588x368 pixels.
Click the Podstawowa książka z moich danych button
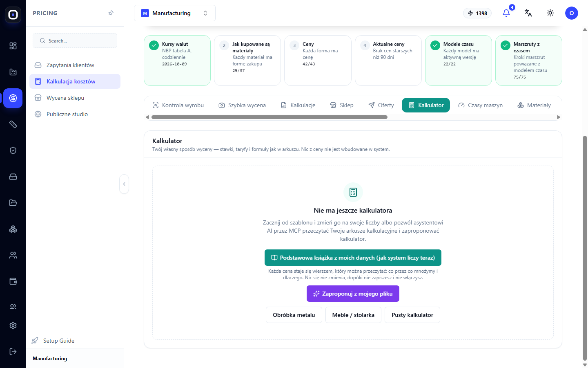click(x=353, y=258)
